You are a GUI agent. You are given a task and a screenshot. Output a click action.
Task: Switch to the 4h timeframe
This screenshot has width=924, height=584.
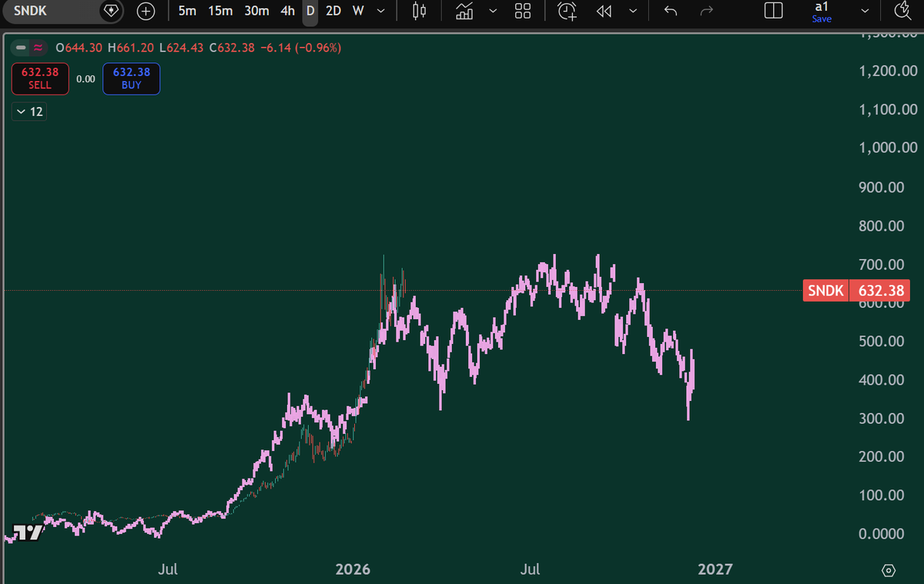click(287, 11)
